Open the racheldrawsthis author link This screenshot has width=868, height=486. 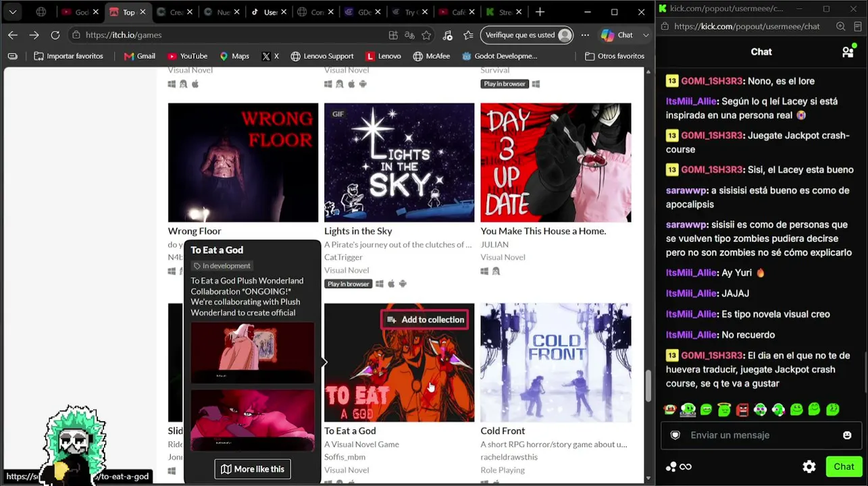(509, 457)
